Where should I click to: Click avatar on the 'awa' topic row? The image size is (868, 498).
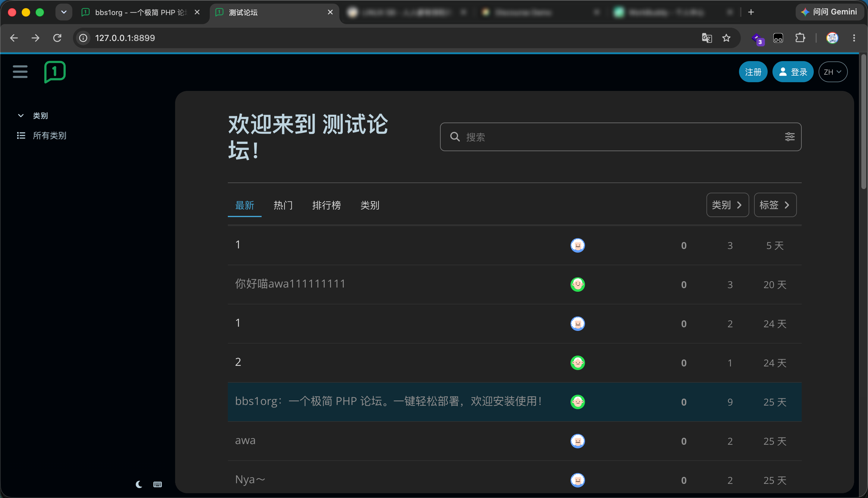577,441
